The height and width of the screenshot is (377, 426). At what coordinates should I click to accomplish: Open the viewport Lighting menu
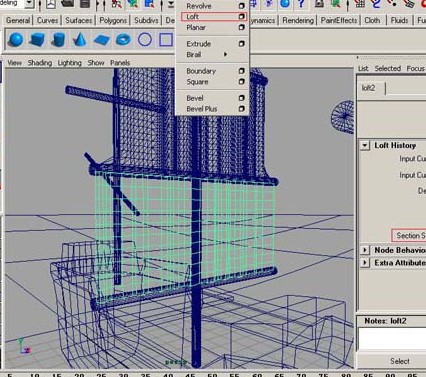pos(69,63)
